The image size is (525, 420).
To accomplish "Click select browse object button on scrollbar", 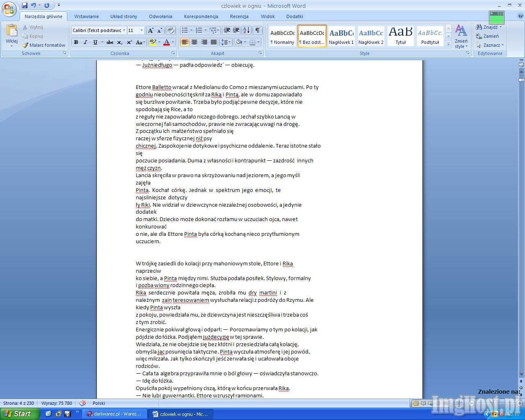I will pos(521,388).
